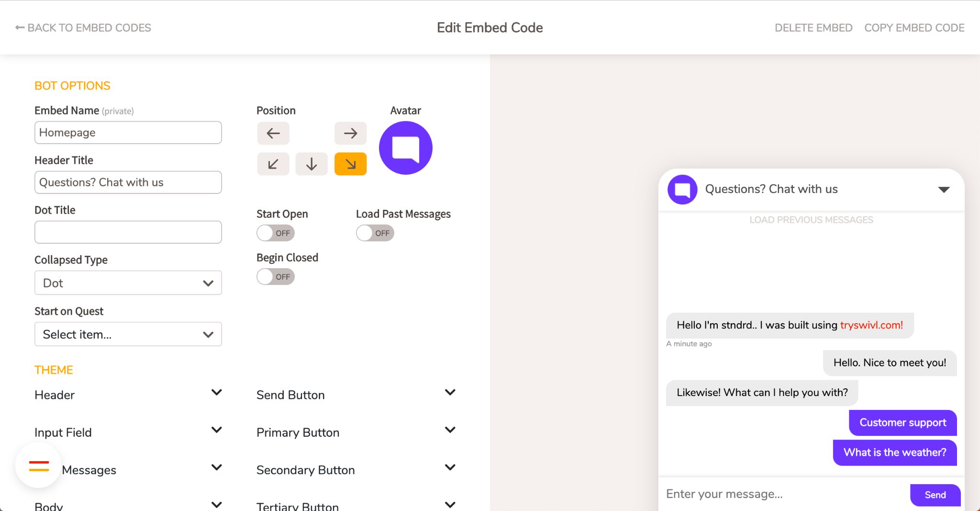Image resolution: width=980 pixels, height=511 pixels.
Task: Open the Start on Quest dropdown
Action: (128, 334)
